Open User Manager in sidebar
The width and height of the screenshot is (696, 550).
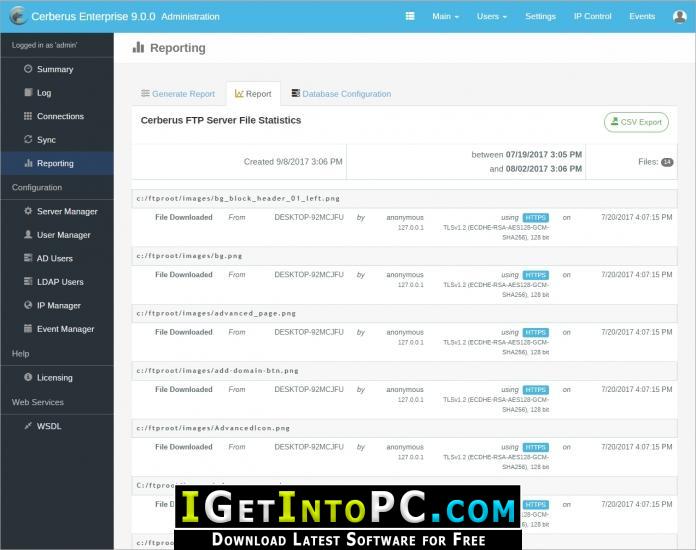(63, 235)
